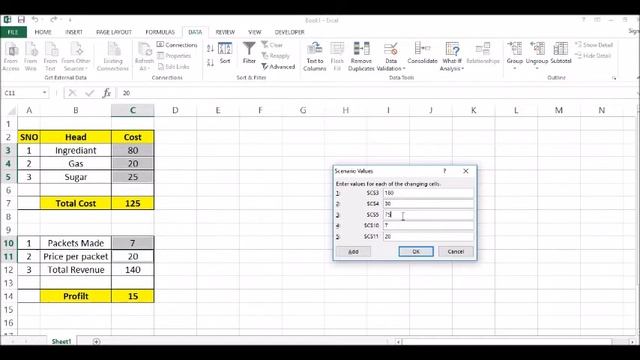This screenshot has width=640, height=360.
Task: Click Clear filter
Action: [272, 45]
